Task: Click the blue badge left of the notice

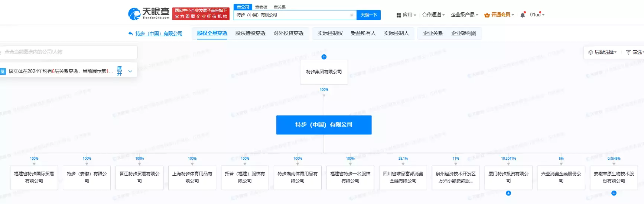Action: 3,71
